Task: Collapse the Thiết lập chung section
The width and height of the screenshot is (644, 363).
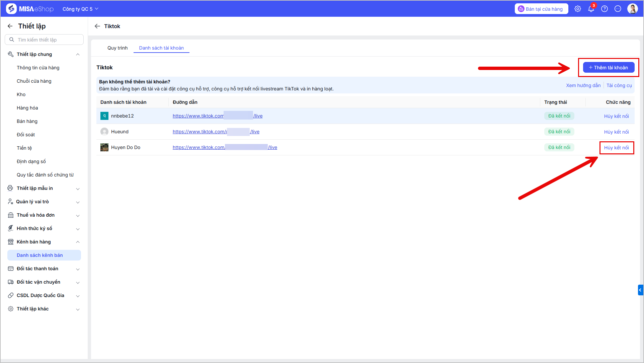Action: (x=78, y=55)
